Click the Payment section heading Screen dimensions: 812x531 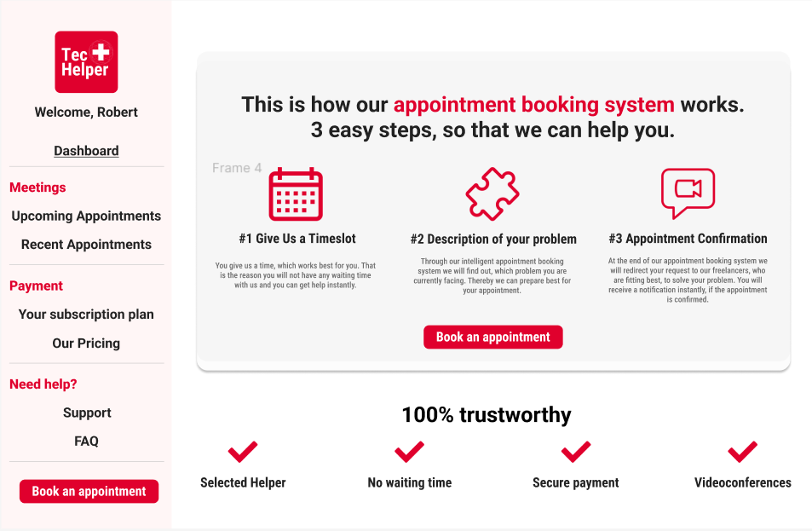(37, 286)
